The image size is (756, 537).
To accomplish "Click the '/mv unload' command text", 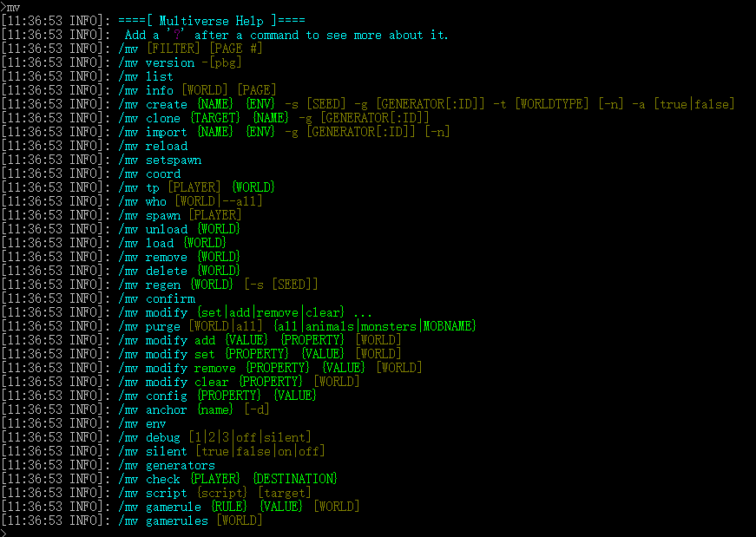I will (153, 229).
